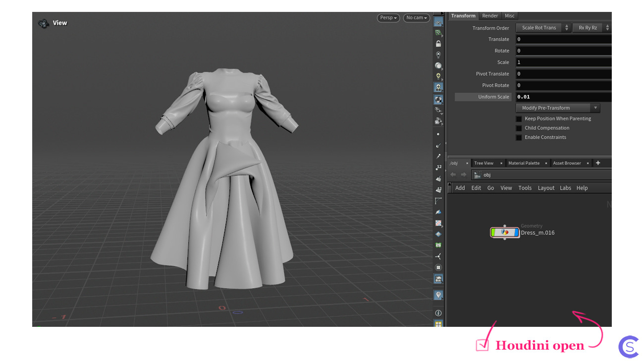Image resolution: width=644 pixels, height=362 pixels.
Task: Toggle the location pin marker icon
Action: point(438,295)
